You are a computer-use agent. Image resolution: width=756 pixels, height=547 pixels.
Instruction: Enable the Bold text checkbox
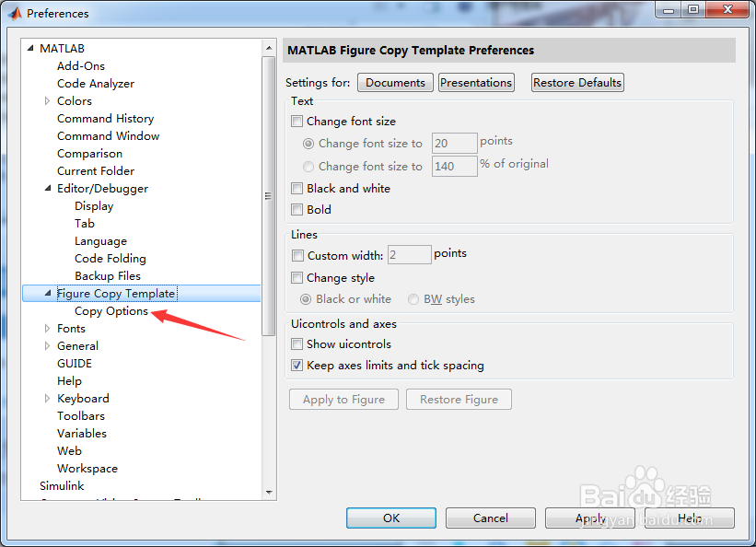(x=297, y=209)
